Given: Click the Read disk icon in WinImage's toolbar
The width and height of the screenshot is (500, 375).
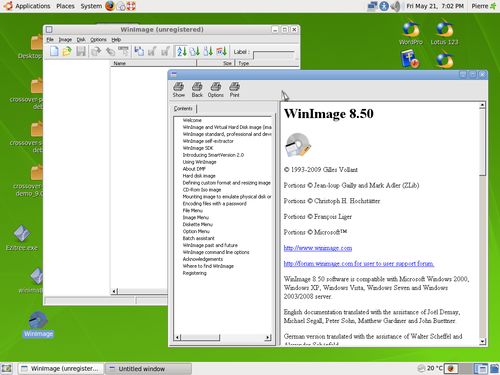Looking at the screenshot, I should coord(139,51).
